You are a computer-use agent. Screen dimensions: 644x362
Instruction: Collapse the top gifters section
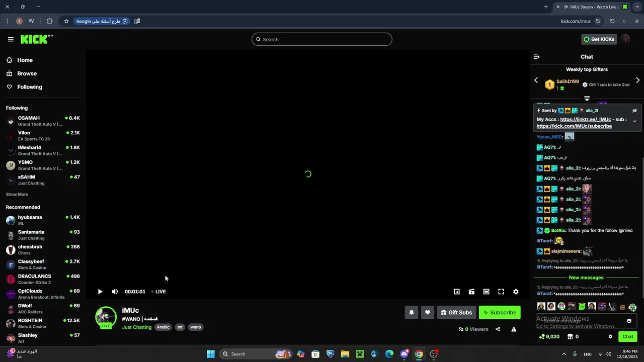[587, 99]
